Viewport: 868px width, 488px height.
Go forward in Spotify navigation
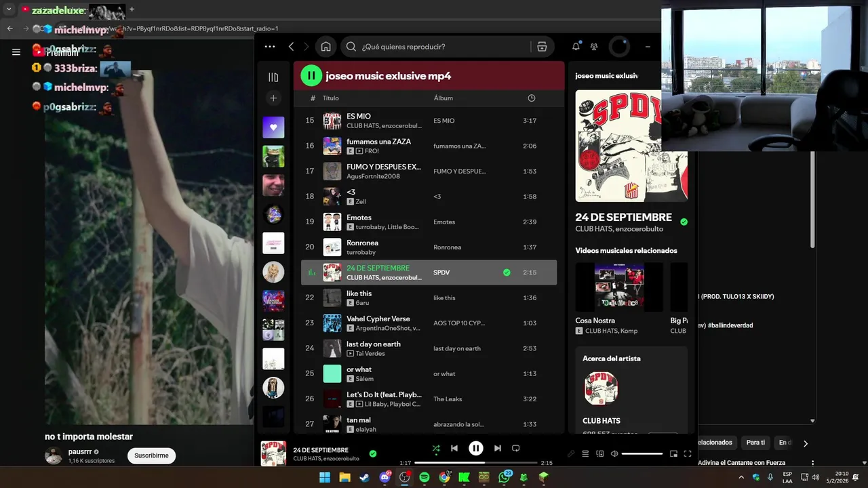[x=306, y=47]
